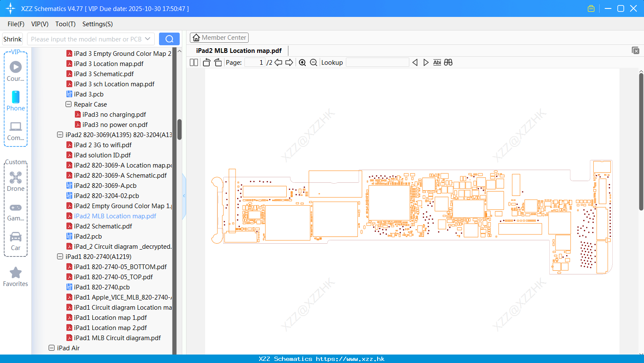Viewport: 644px width, 363px height.
Task: Open the File(F) menu
Action: click(16, 24)
